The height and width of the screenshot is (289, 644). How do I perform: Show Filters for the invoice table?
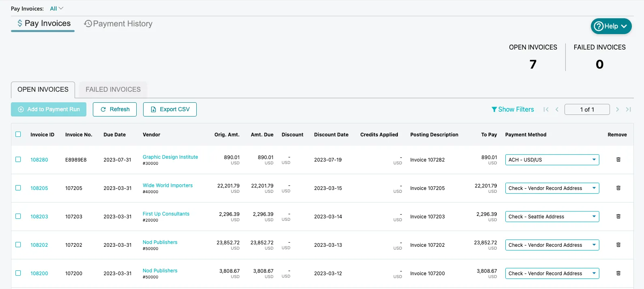513,110
